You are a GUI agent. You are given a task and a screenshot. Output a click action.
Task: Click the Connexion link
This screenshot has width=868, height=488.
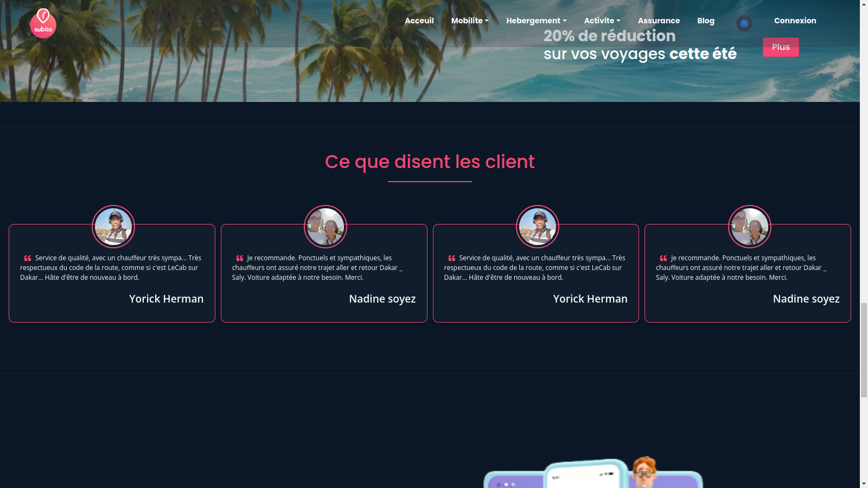795,21
